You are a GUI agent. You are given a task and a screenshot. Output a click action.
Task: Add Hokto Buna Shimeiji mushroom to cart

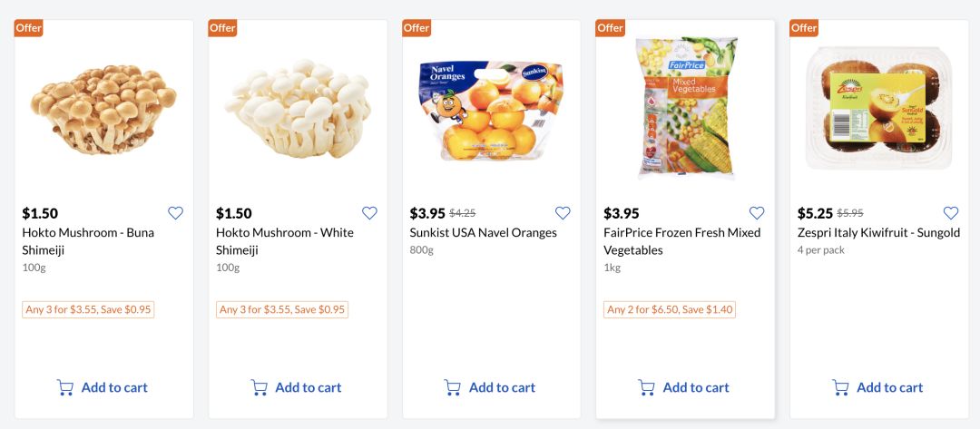pyautogui.click(x=103, y=387)
